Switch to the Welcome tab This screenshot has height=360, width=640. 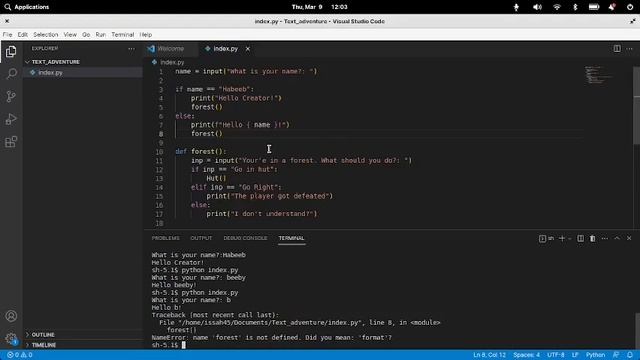[171, 49]
